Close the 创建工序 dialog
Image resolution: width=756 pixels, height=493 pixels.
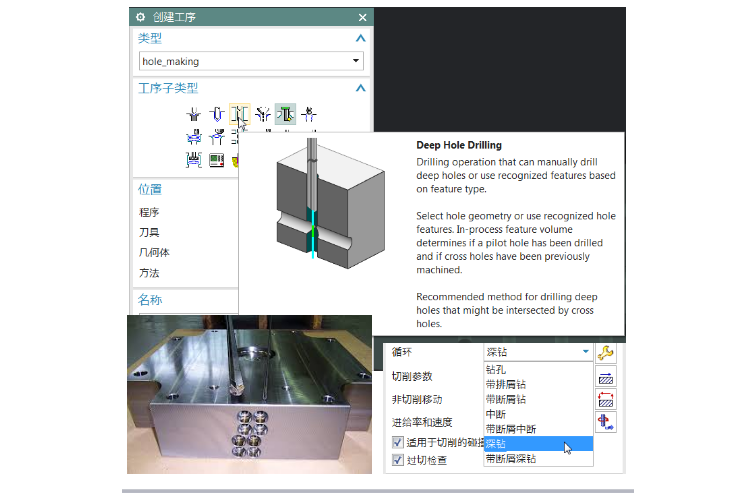[x=362, y=17]
